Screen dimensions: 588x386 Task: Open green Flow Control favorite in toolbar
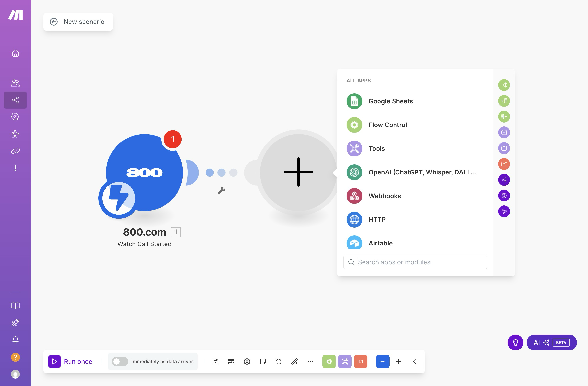(x=329, y=362)
